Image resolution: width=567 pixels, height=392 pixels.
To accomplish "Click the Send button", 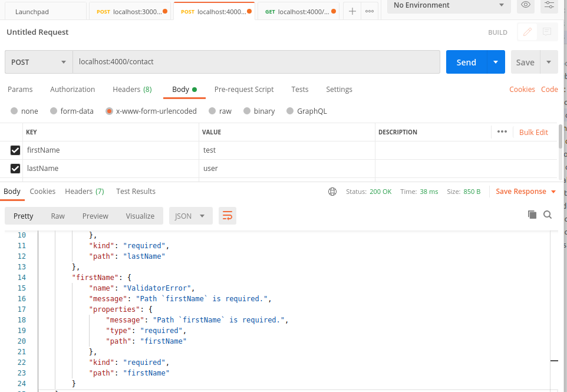I will tap(466, 62).
